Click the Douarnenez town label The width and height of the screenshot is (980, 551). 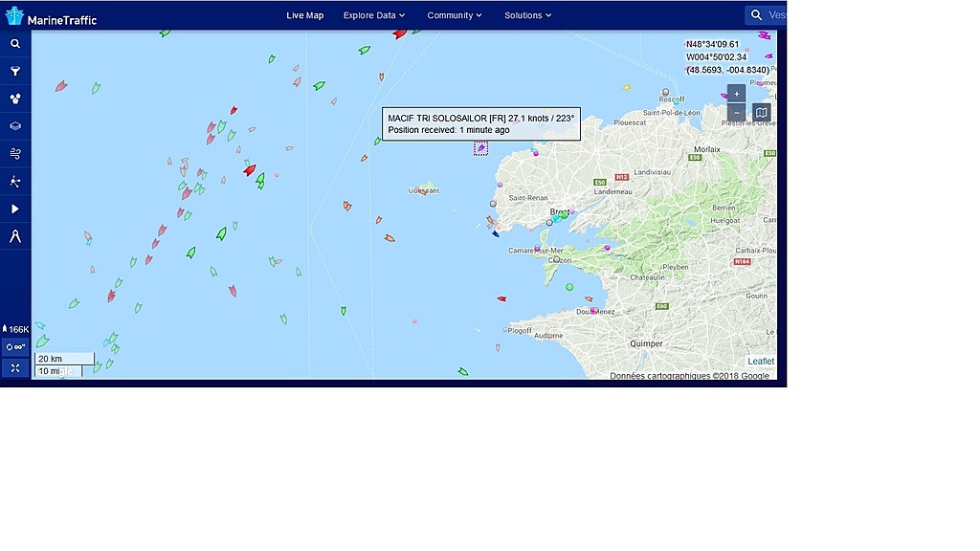coord(595,311)
